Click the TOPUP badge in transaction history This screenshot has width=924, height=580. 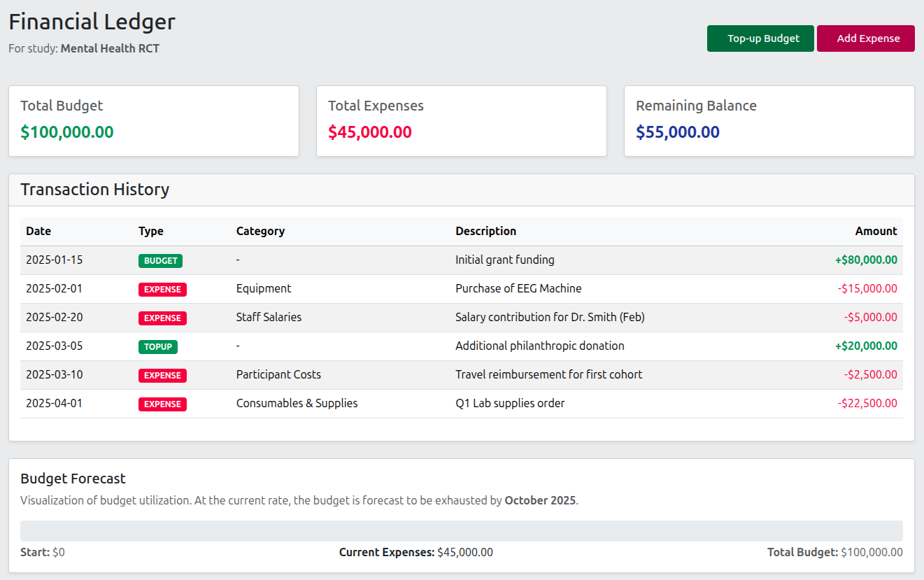[157, 347]
